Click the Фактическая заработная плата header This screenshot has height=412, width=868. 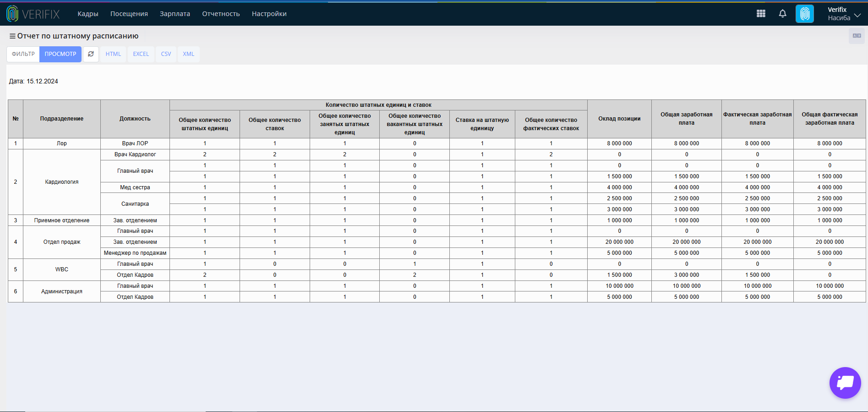(x=758, y=119)
